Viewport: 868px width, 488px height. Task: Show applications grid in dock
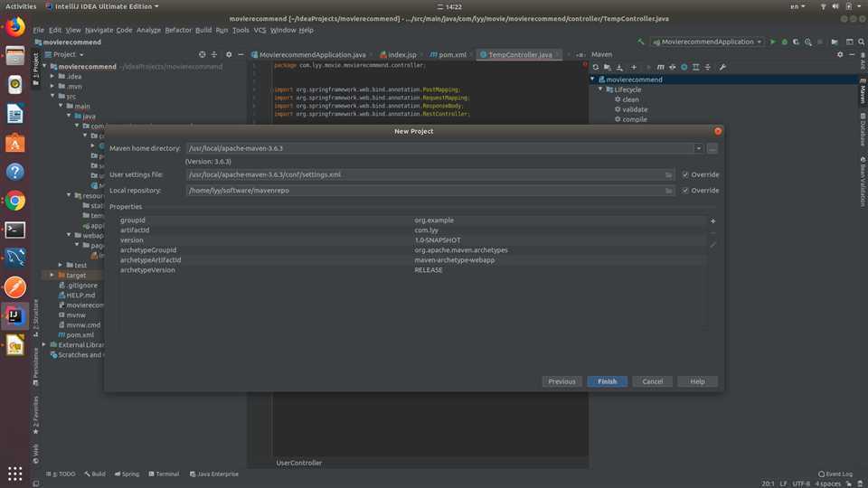pos(15,474)
